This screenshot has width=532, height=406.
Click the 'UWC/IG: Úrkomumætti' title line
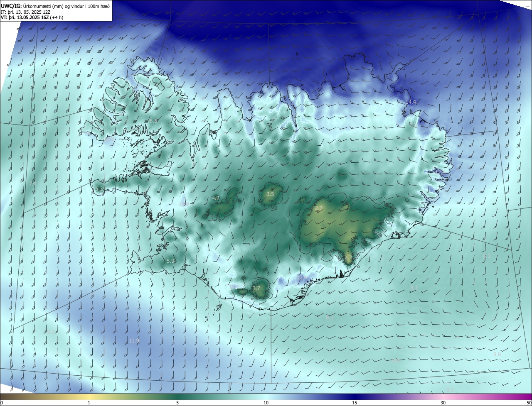click(x=55, y=6)
